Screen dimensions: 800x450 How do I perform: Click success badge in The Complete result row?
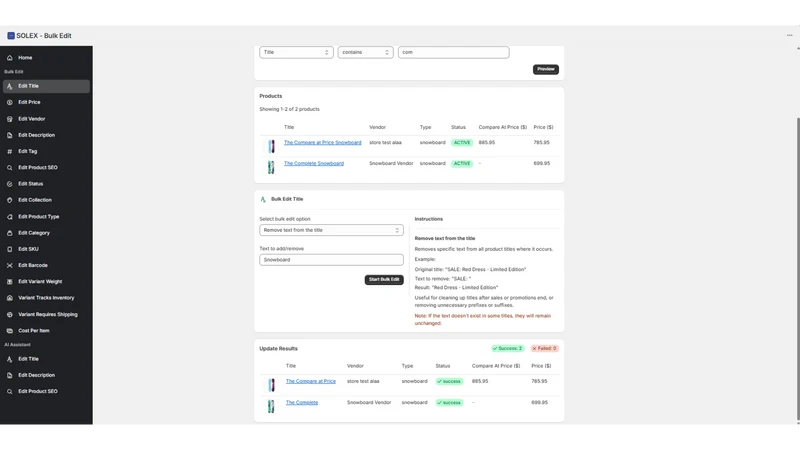(x=449, y=403)
